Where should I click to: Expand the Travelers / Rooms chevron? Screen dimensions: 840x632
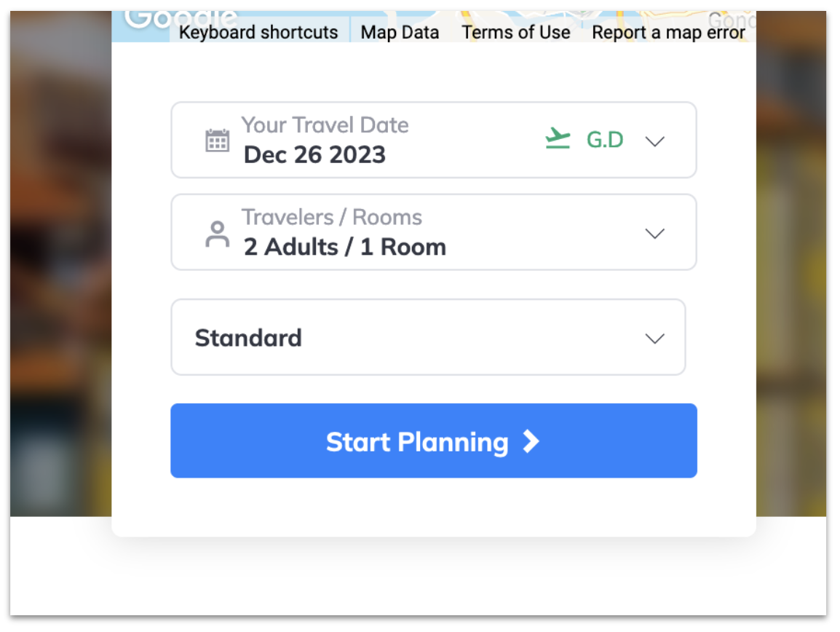[654, 234]
